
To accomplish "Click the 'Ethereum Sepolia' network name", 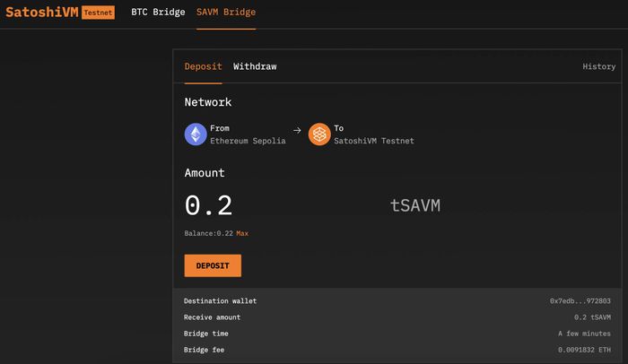I will coord(248,141).
